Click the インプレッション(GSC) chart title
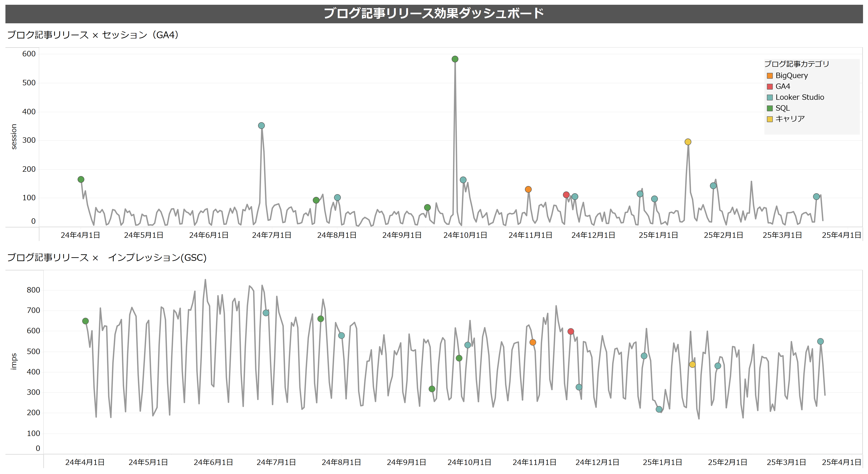 107,257
